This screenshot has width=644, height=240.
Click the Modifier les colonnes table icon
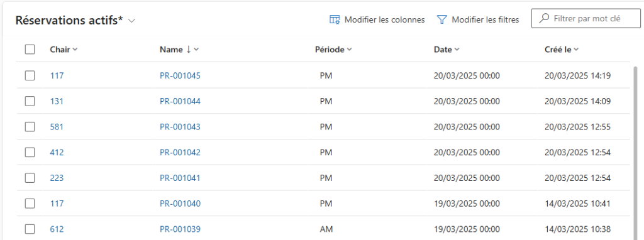click(335, 19)
